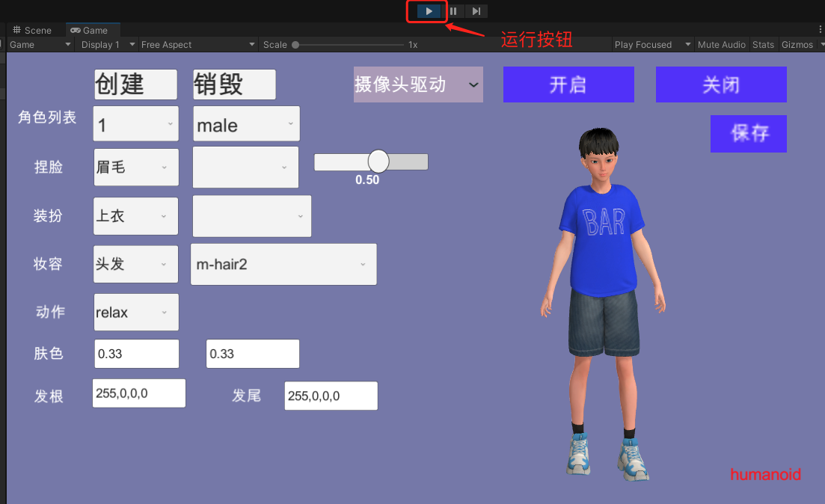The width and height of the screenshot is (825, 504).
Task: Toggle Gizmos in the Game view
Action: tap(799, 45)
